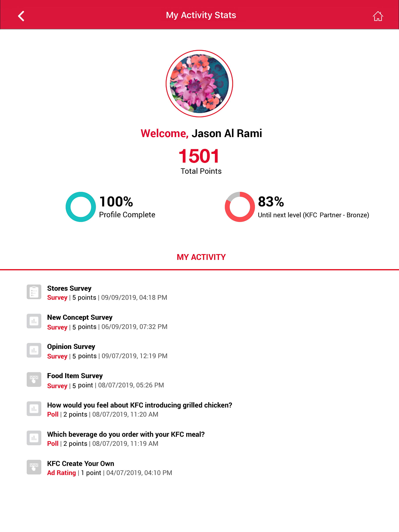Tap the grilled chicken poll icon
This screenshot has height=532, width=399.
tap(34, 409)
